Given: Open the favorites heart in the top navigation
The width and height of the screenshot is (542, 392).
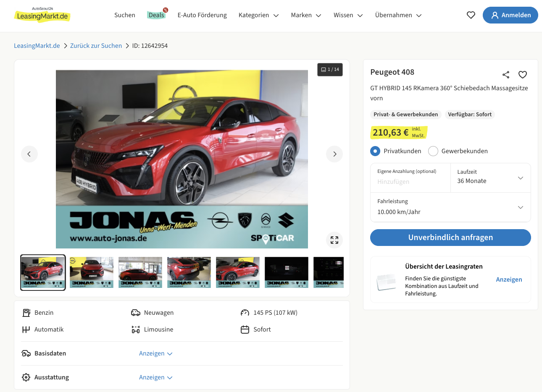Looking at the screenshot, I should [x=471, y=15].
